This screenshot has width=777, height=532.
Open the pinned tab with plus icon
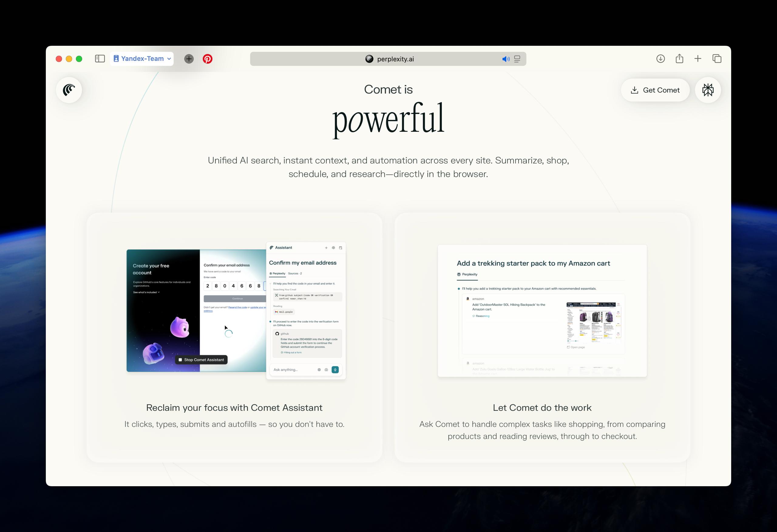coord(189,59)
